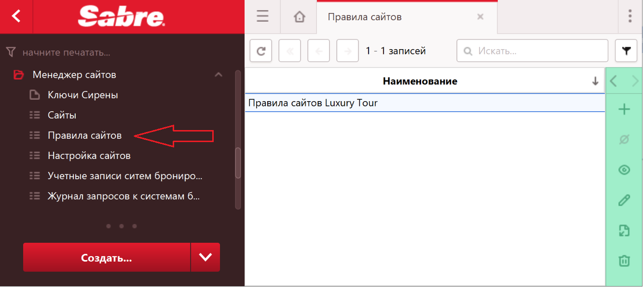Delete record using trash icon
This screenshot has width=644, height=289.
(x=624, y=261)
